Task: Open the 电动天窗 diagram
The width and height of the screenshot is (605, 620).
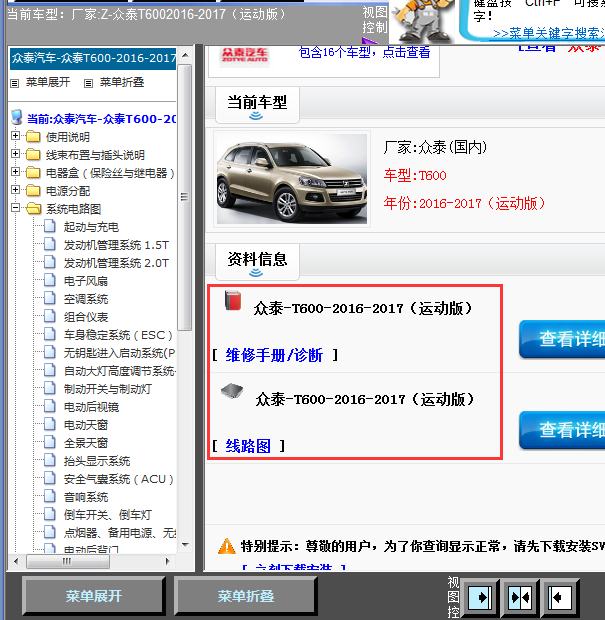Action: pyautogui.click(x=86, y=425)
